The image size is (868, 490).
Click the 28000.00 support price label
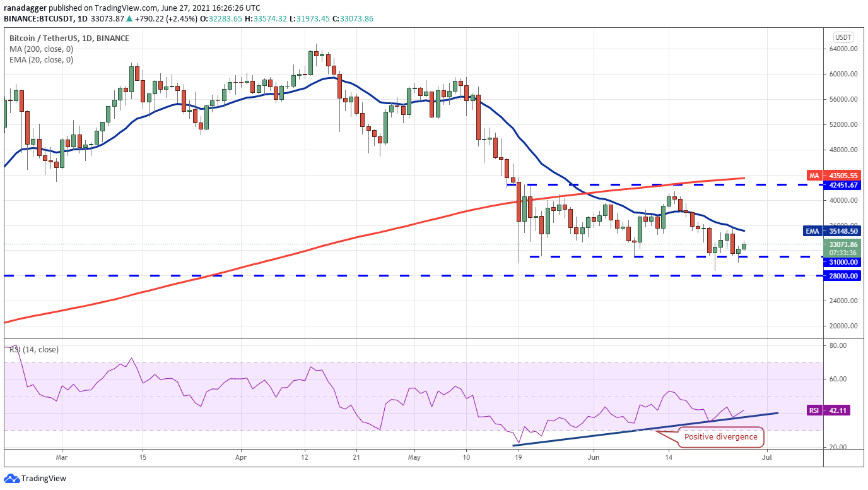point(842,276)
